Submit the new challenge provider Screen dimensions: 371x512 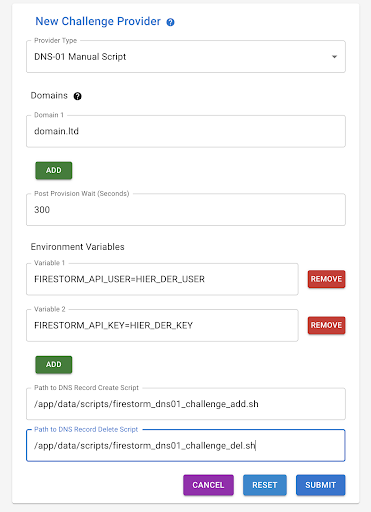coord(320,485)
